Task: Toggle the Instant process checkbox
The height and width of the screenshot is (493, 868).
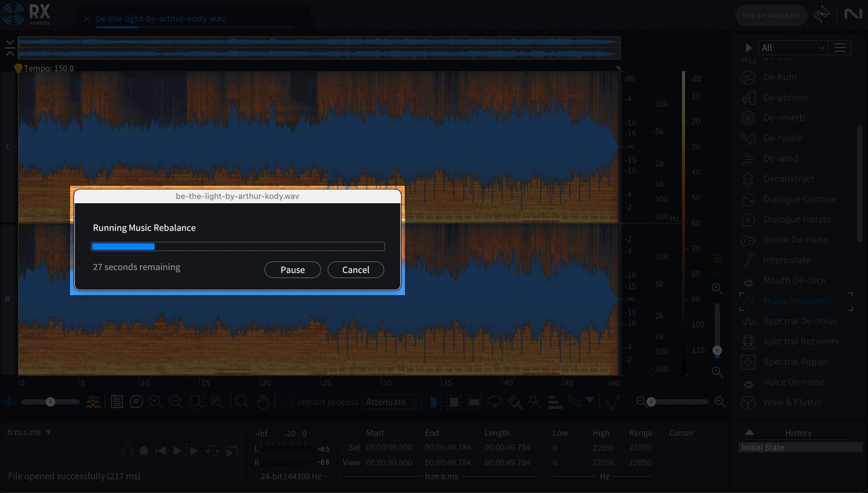Action: (287, 402)
